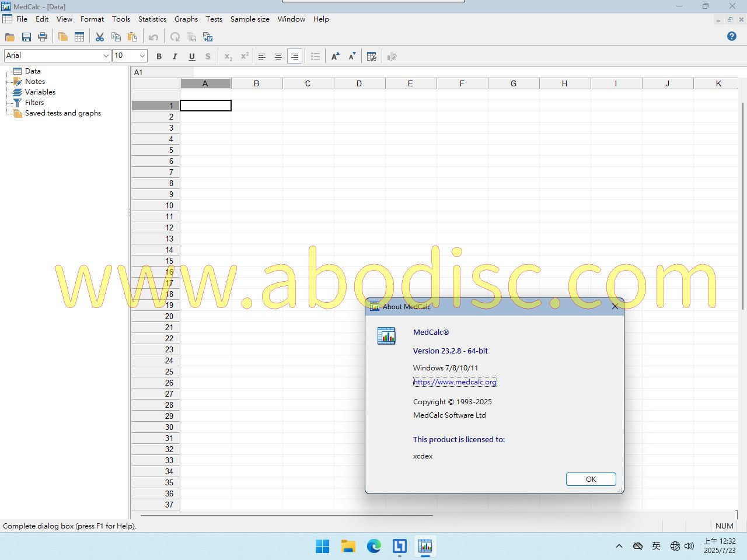The image size is (747, 560).
Task: Click the Print icon in toolbar
Action: pos(43,37)
